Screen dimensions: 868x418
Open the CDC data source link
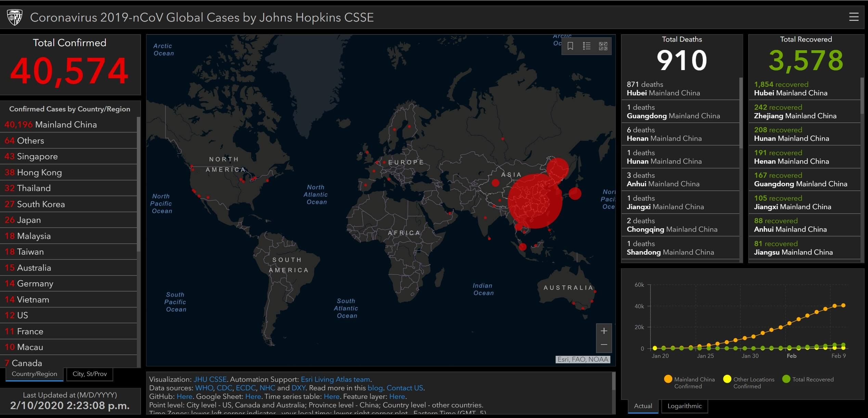point(224,388)
